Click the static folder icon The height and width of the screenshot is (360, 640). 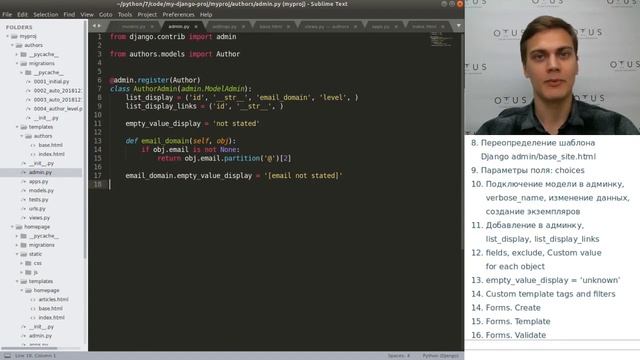point(24,254)
